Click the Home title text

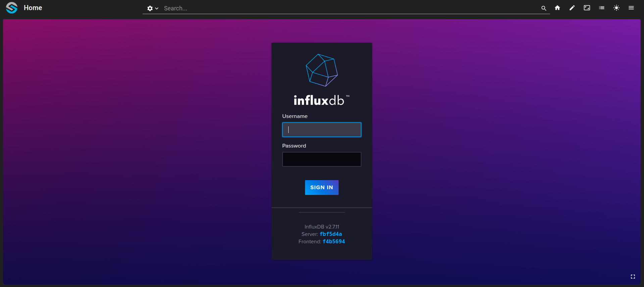(x=33, y=8)
